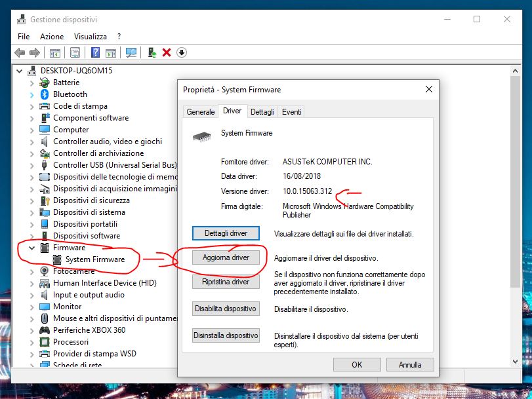Expand the Controller di archiviazione node
This screenshot has width=532, height=399.
[x=32, y=153]
